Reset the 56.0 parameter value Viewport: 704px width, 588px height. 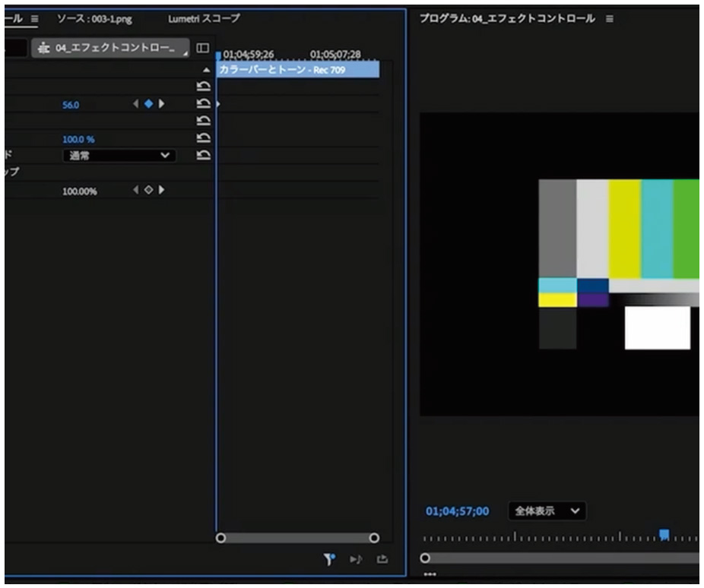pos(202,104)
